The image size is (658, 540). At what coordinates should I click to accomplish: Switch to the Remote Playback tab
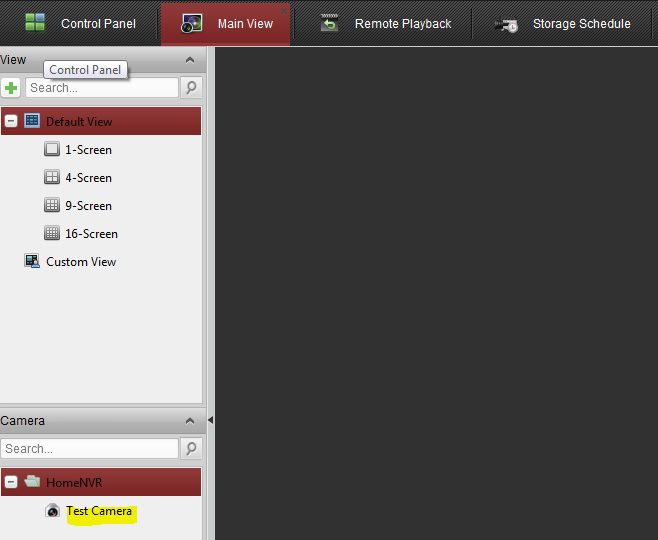tap(386, 24)
